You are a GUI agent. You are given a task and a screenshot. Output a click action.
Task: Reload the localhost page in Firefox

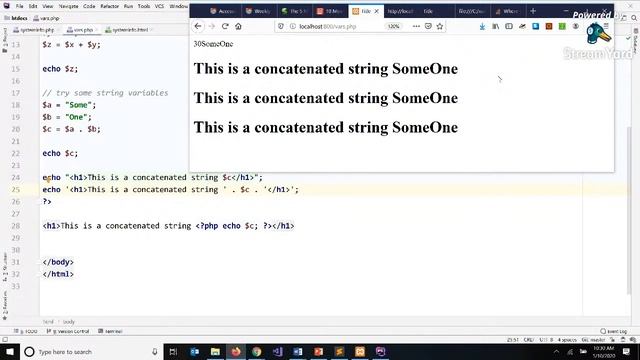(x=225, y=26)
